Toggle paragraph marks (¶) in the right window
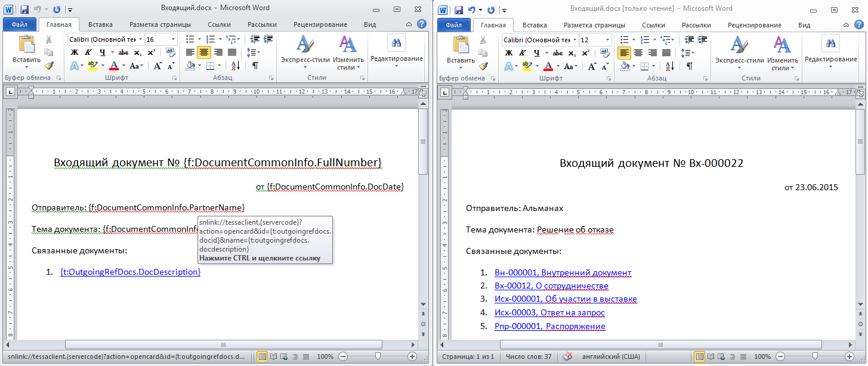This screenshot has width=868, height=366. [689, 66]
